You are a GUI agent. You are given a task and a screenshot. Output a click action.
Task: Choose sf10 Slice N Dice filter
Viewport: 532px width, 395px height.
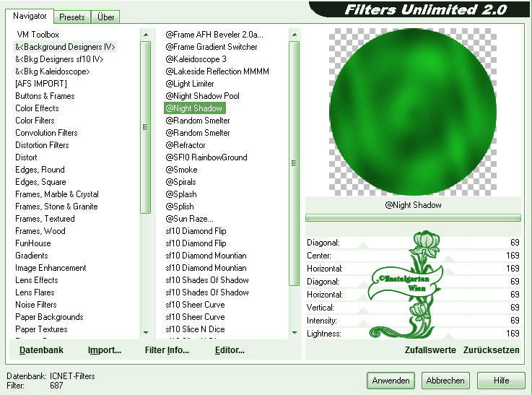195,329
